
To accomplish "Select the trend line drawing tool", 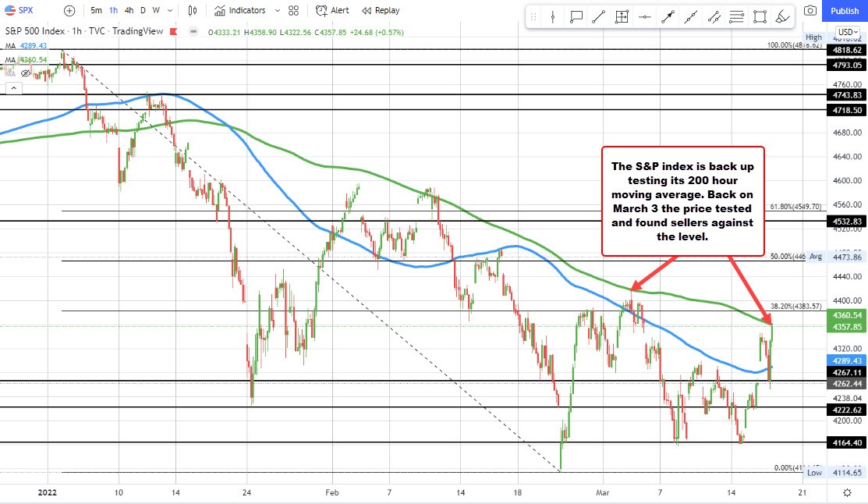I will pos(599,17).
